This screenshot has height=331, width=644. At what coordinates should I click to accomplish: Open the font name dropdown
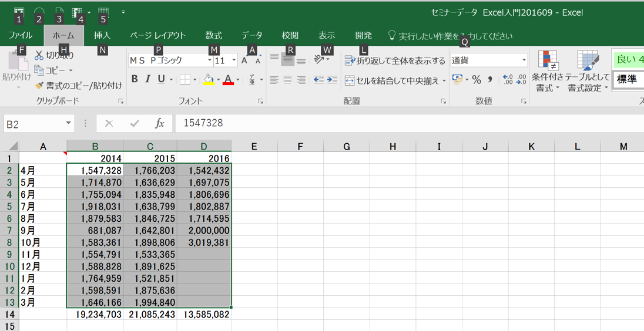click(209, 60)
